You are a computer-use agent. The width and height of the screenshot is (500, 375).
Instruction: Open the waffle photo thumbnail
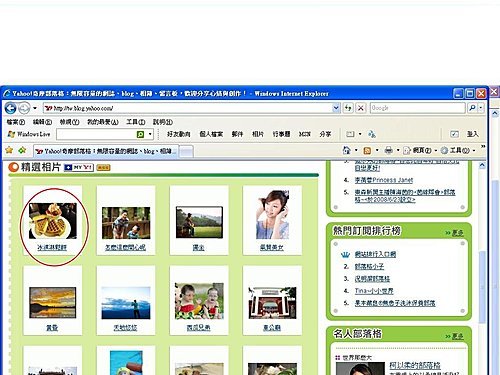[x=52, y=221]
